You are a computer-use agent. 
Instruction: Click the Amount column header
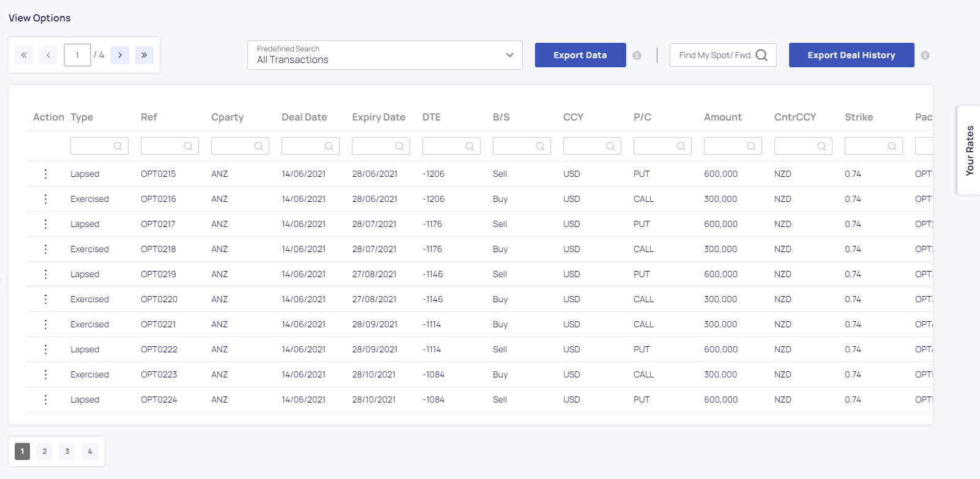[723, 117]
